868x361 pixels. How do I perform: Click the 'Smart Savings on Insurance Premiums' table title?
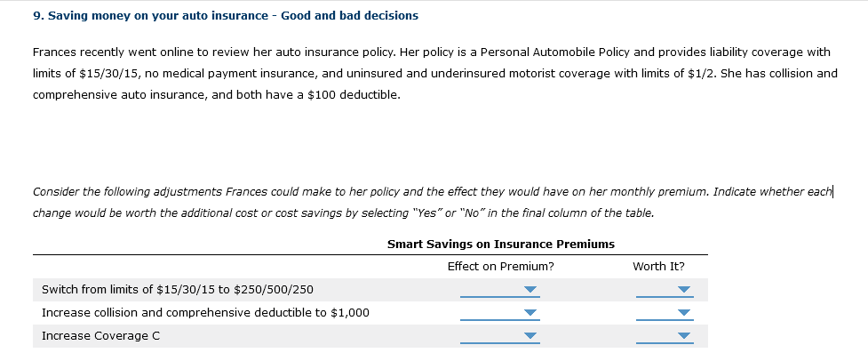point(500,244)
